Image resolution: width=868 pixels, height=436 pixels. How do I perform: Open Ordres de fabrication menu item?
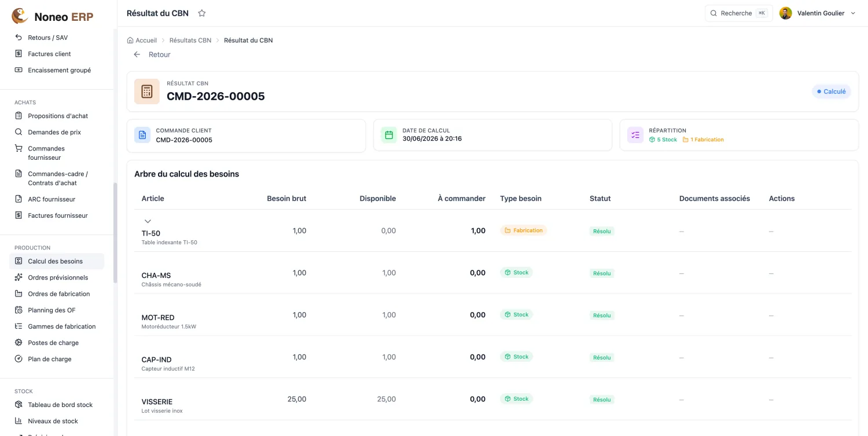tap(57, 294)
